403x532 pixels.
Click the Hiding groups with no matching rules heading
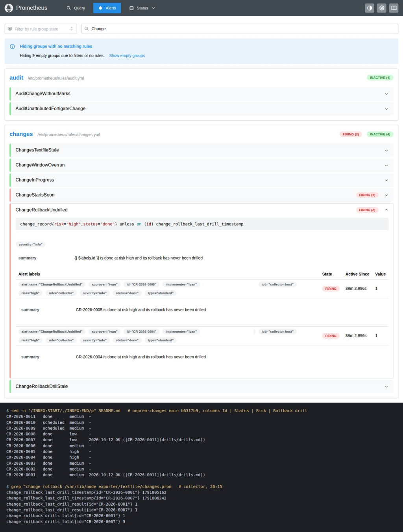(56, 46)
